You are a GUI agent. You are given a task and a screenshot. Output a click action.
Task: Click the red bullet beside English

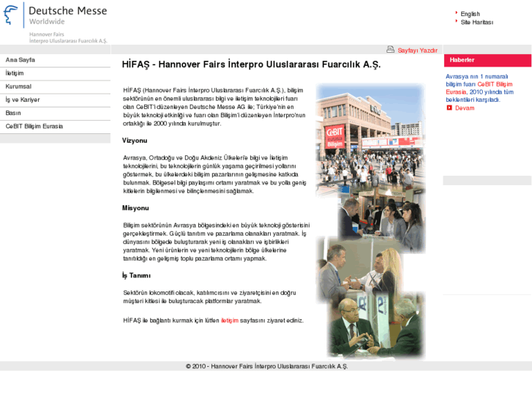(x=457, y=13)
